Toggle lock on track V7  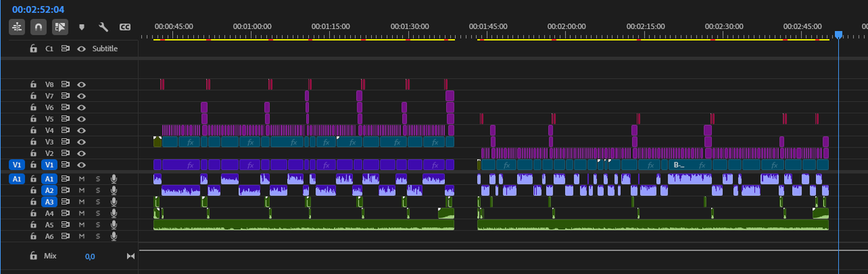click(x=33, y=95)
